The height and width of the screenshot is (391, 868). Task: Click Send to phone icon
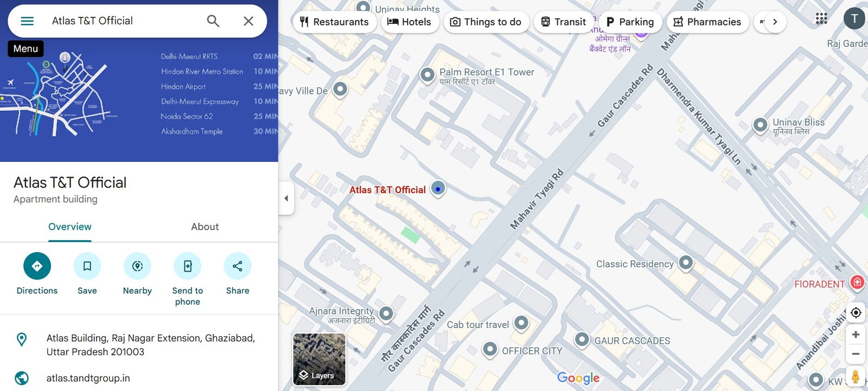(x=188, y=266)
